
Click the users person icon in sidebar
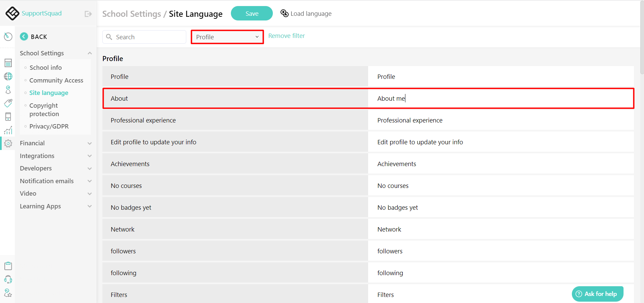(8, 90)
